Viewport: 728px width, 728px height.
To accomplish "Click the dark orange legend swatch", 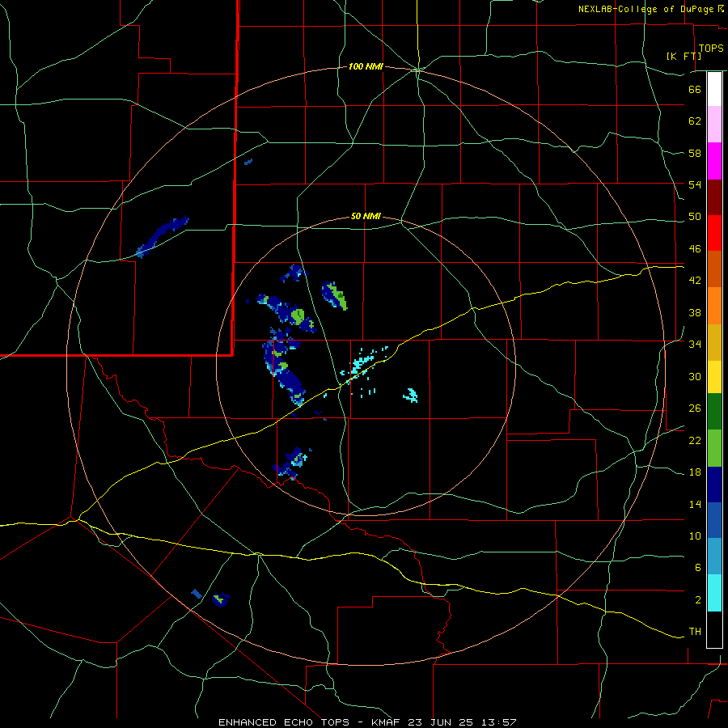I will [x=714, y=269].
